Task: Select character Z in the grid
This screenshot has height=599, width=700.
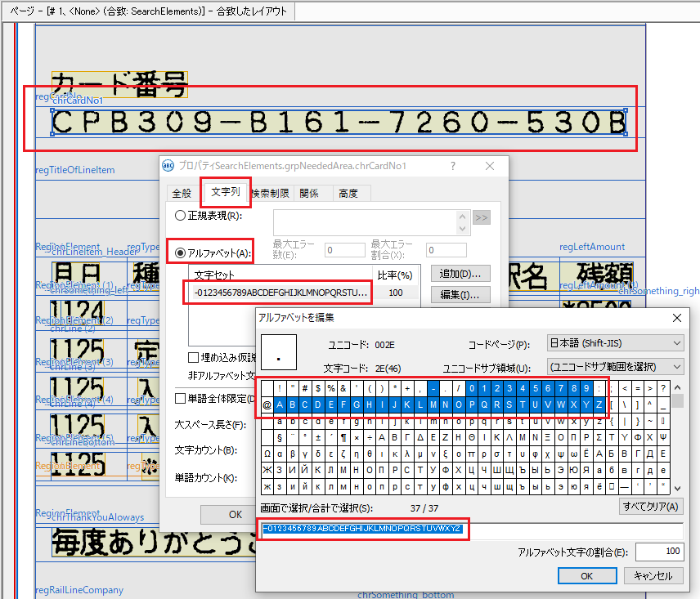Action: coord(599,405)
